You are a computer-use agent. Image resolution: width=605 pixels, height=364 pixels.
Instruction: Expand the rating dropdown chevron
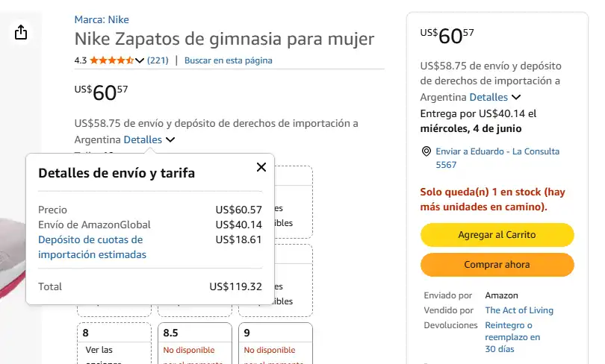(140, 60)
